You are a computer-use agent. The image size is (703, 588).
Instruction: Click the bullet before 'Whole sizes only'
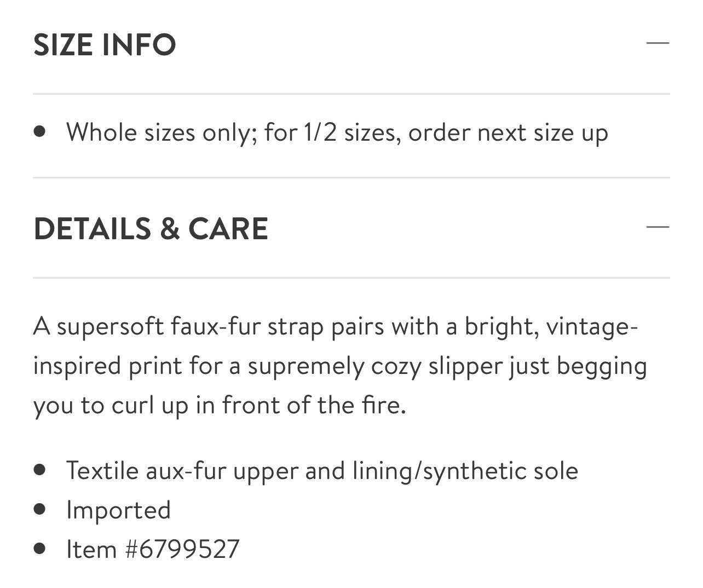pos(39,131)
